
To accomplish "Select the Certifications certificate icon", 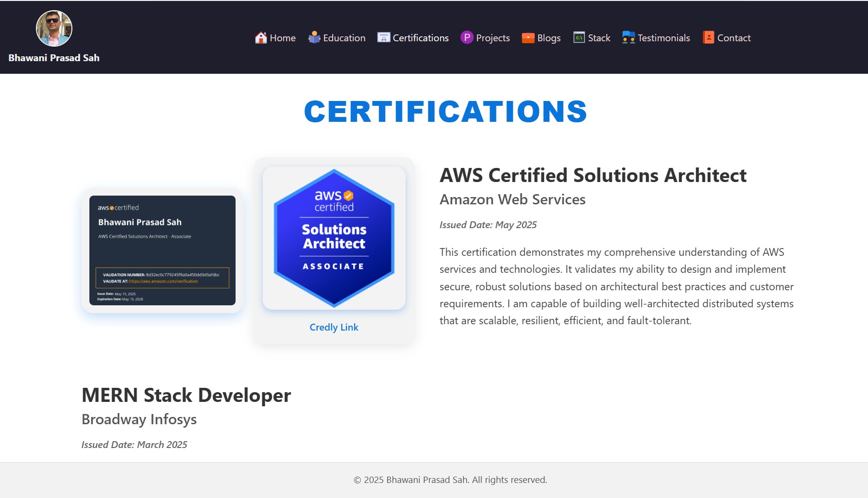I will (x=383, y=37).
